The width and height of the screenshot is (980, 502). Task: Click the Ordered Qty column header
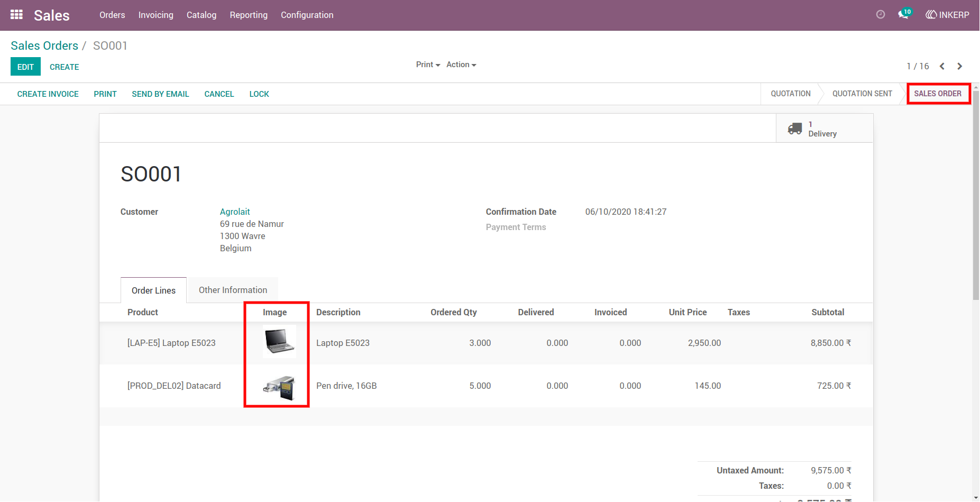pos(453,312)
